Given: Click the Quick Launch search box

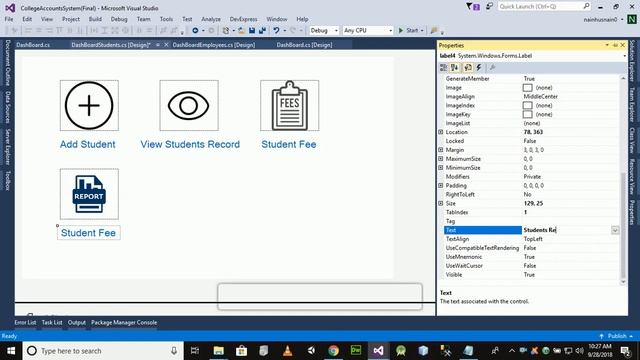Looking at the screenshot, I should tap(544, 7).
